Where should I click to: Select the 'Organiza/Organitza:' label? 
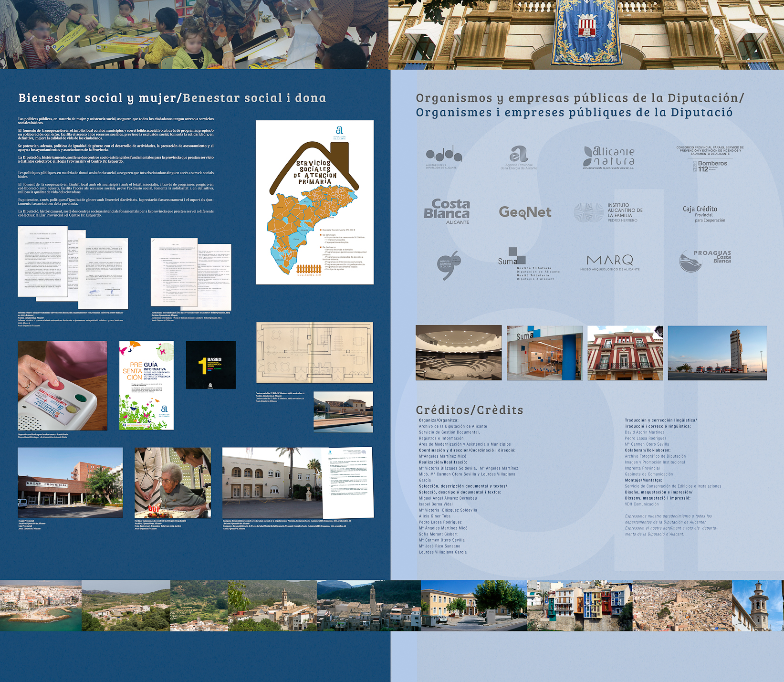[439, 420]
